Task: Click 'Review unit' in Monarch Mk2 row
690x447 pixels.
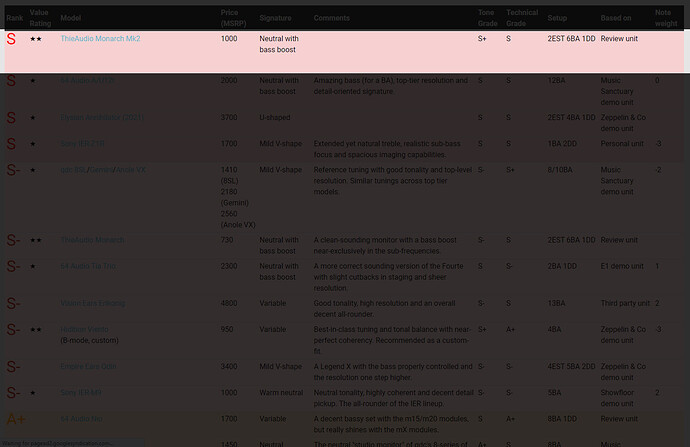Action: (x=619, y=39)
